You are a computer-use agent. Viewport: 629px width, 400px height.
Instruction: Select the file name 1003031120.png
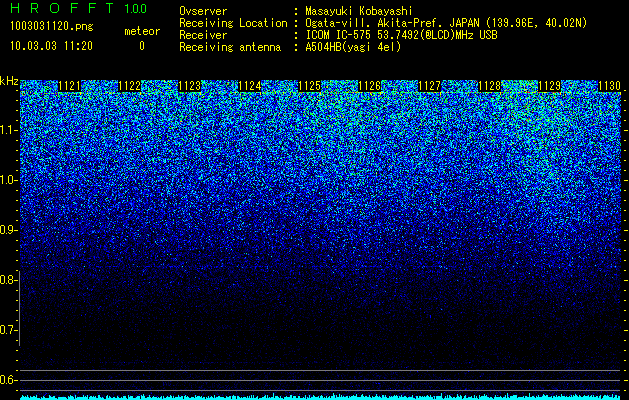52,26
